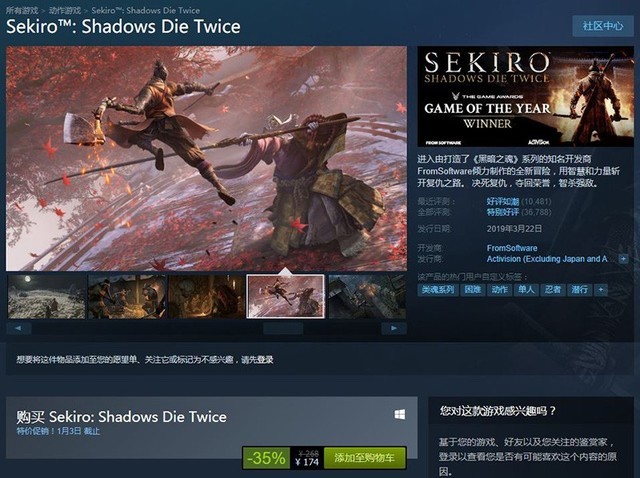Click the 类魂系列 tag
The width and height of the screenshot is (640, 478).
pyautogui.click(x=438, y=290)
